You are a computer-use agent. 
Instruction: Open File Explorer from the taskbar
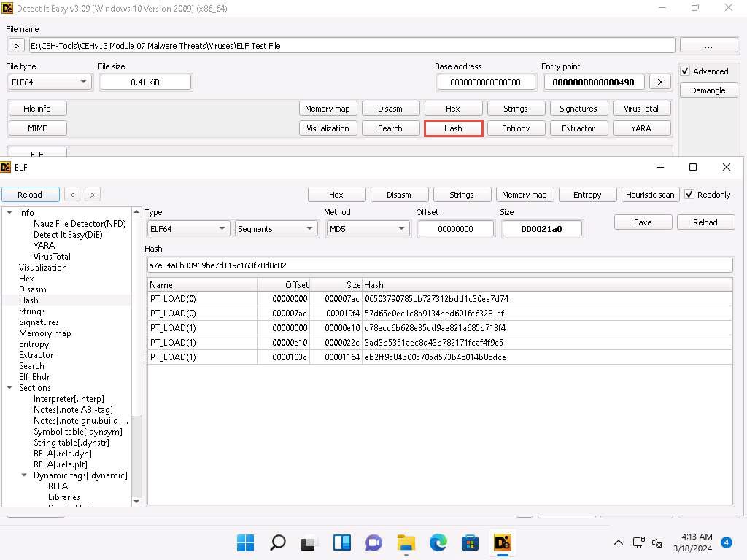click(406, 542)
